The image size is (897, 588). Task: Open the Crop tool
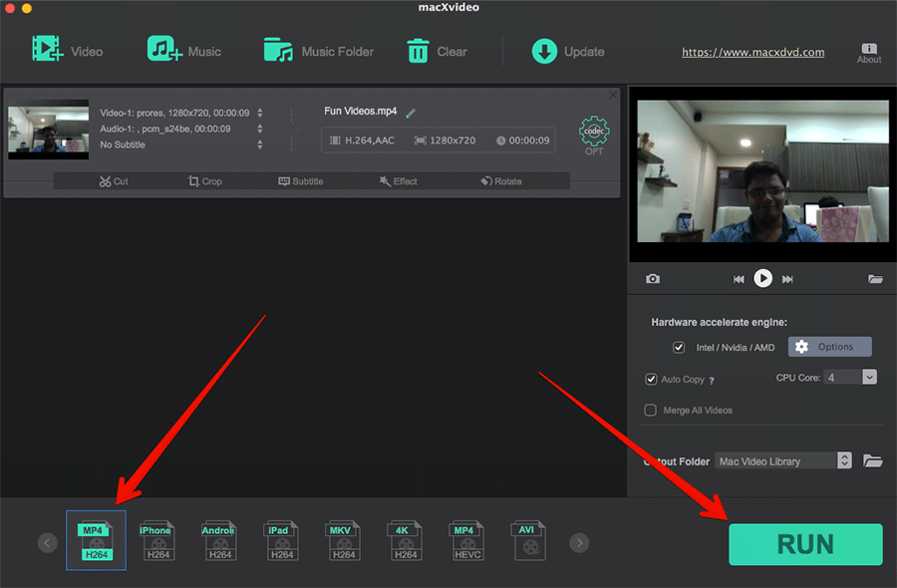click(x=204, y=181)
